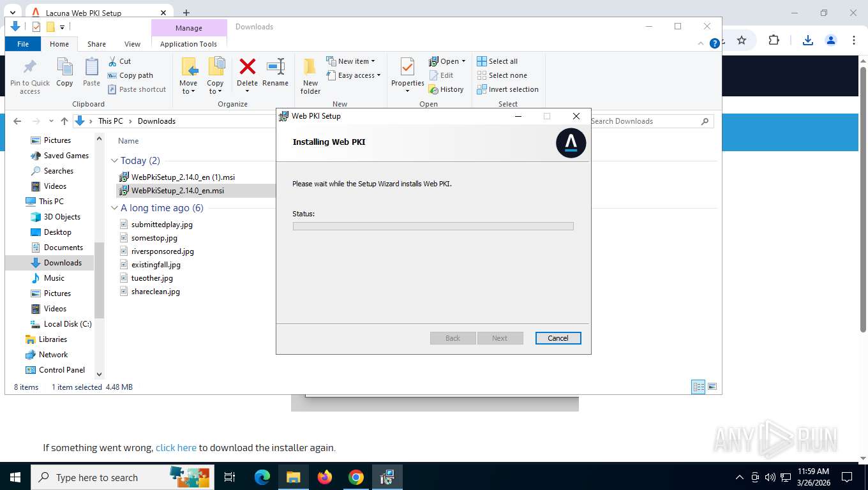Open the Copy to menu
This screenshot has height=490, width=868.
pyautogui.click(x=215, y=76)
